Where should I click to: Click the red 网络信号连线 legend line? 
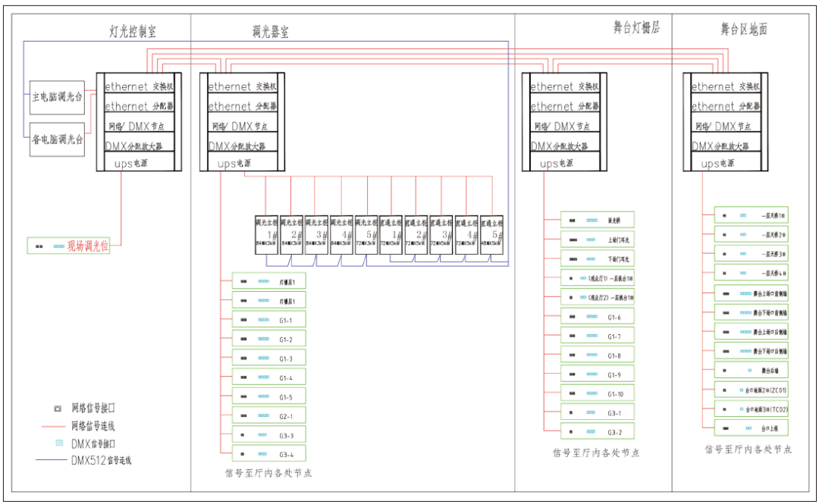point(53,427)
